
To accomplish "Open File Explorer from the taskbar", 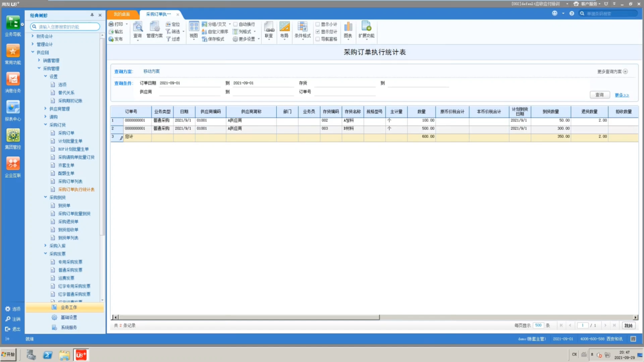I will (64, 354).
